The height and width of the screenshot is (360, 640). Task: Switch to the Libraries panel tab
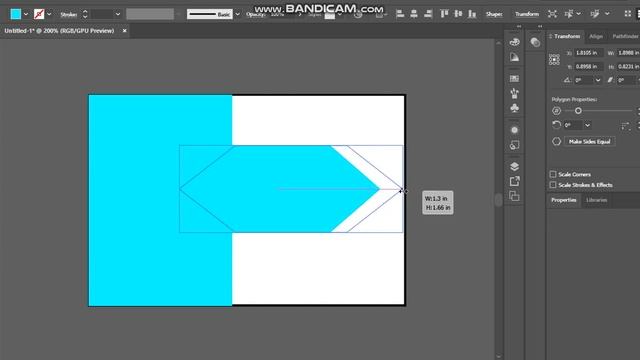point(596,200)
